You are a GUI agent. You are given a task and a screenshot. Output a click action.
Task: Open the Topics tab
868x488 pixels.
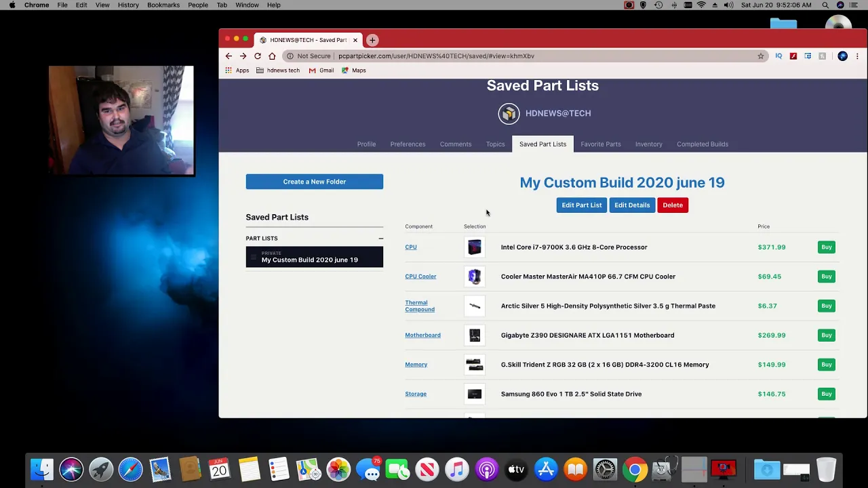[495, 144]
